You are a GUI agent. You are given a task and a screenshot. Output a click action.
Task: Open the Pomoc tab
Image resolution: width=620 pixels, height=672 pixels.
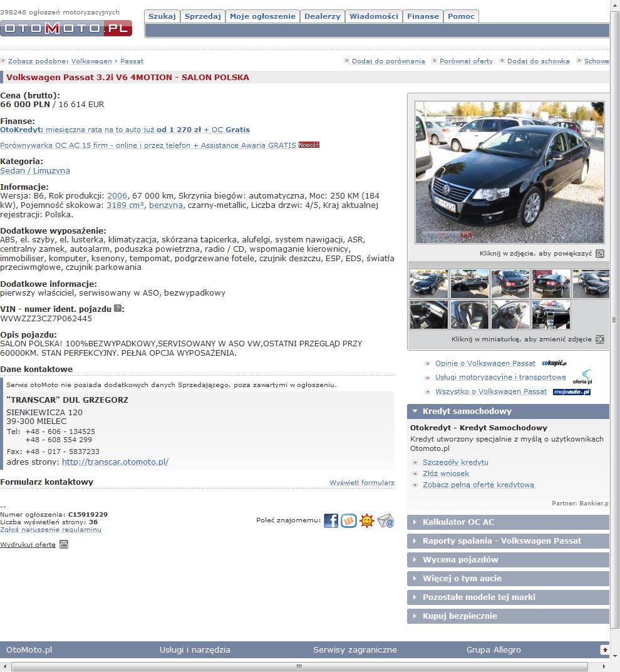pyautogui.click(x=461, y=16)
